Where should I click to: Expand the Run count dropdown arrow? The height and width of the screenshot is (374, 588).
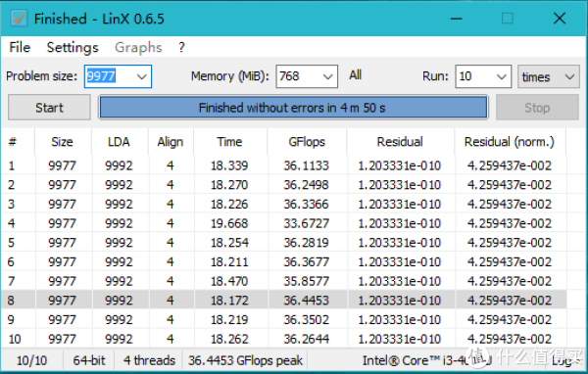(502, 76)
